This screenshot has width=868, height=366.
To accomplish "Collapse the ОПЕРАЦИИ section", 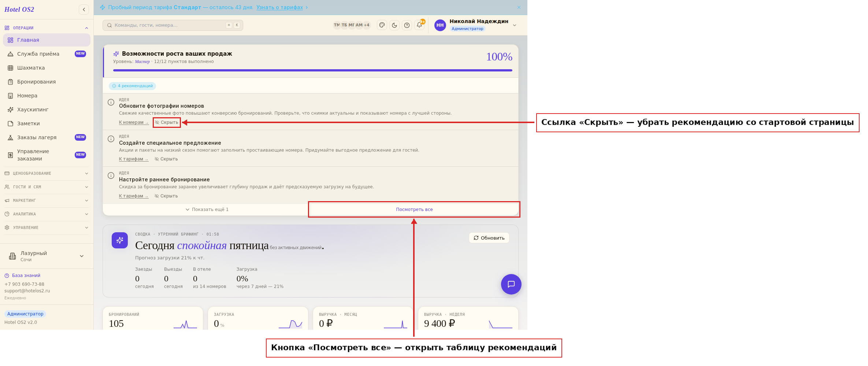I will (47, 28).
